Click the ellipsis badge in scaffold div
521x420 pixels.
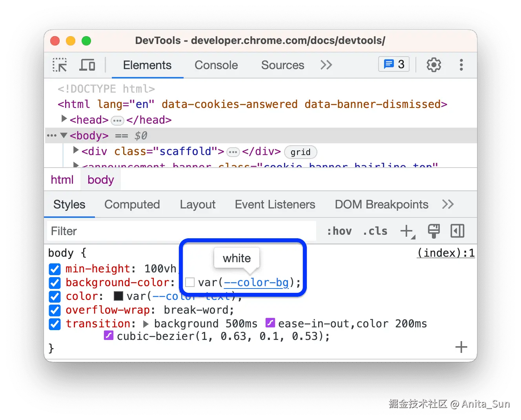coord(233,152)
